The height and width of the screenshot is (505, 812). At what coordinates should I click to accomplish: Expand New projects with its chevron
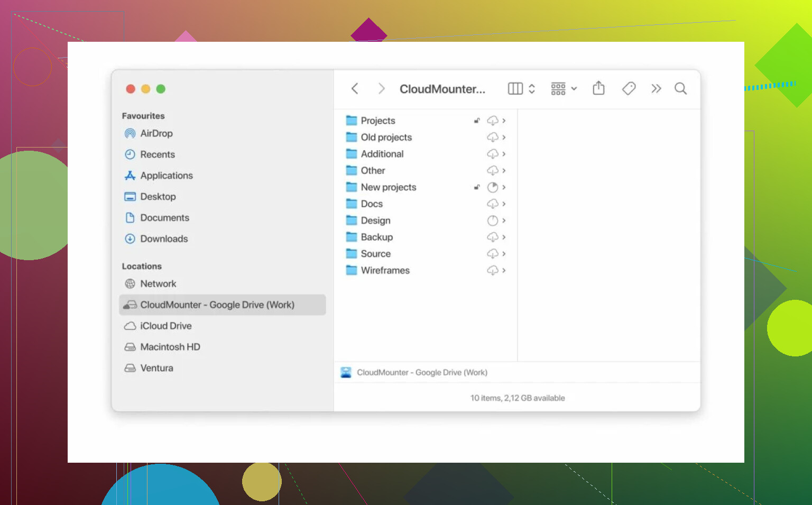click(504, 187)
